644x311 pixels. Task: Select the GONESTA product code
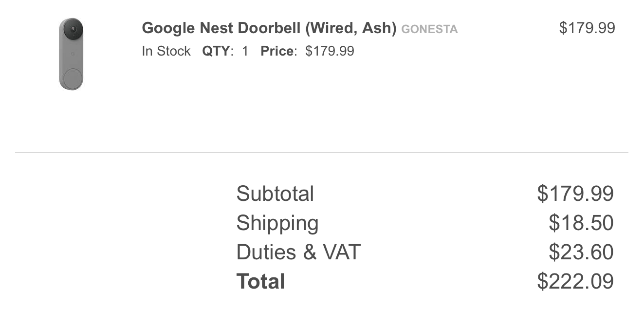click(429, 29)
